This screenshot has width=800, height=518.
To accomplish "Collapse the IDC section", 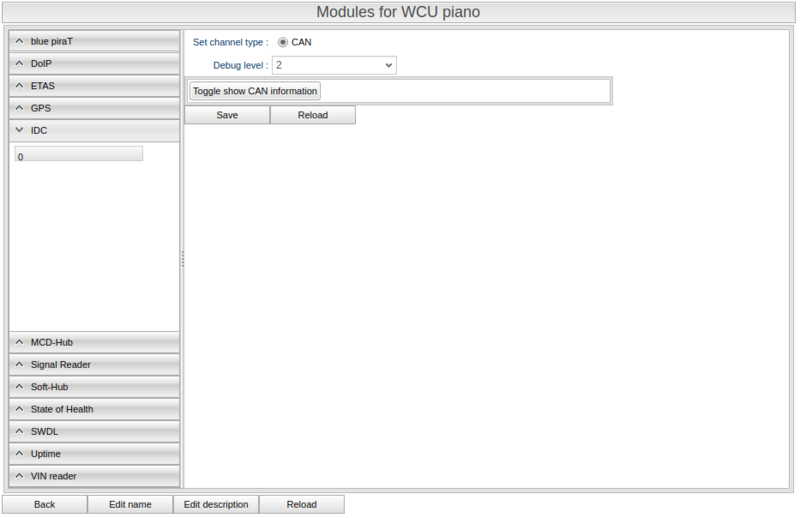I will [x=94, y=130].
